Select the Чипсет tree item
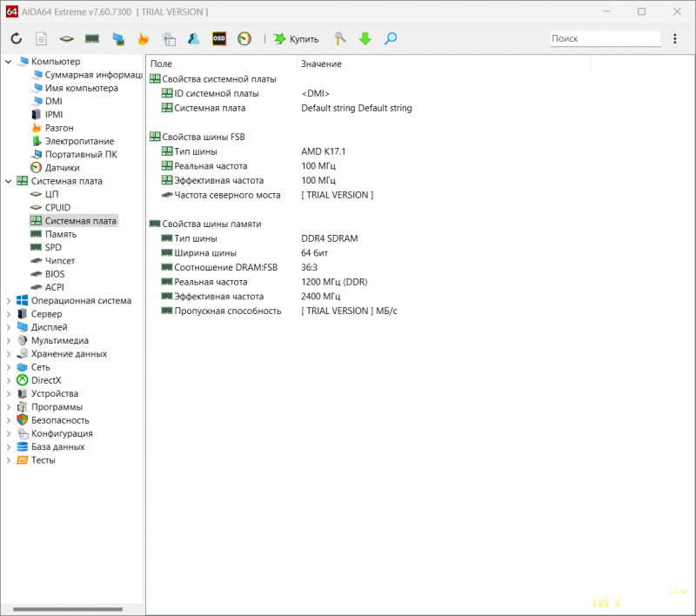Viewport: 696px width, 616px height. 52,261
